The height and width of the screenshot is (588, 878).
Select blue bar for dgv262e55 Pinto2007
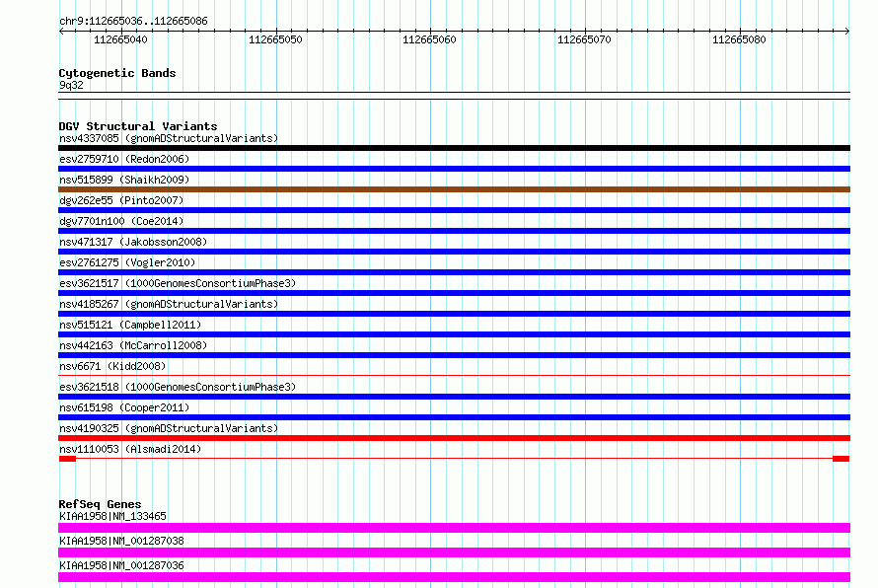point(454,210)
